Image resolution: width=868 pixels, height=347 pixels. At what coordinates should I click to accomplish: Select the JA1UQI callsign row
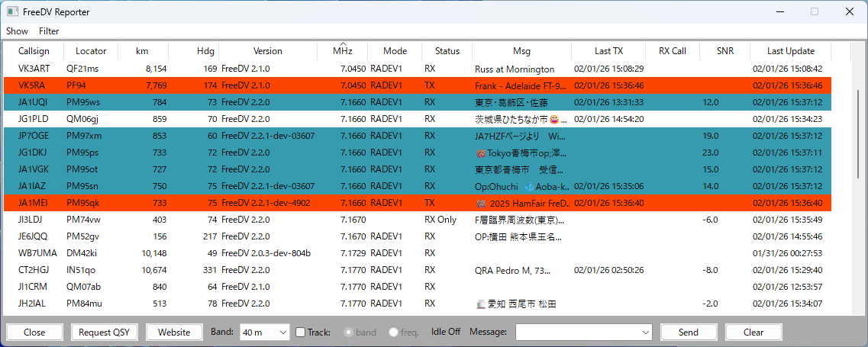tap(418, 102)
